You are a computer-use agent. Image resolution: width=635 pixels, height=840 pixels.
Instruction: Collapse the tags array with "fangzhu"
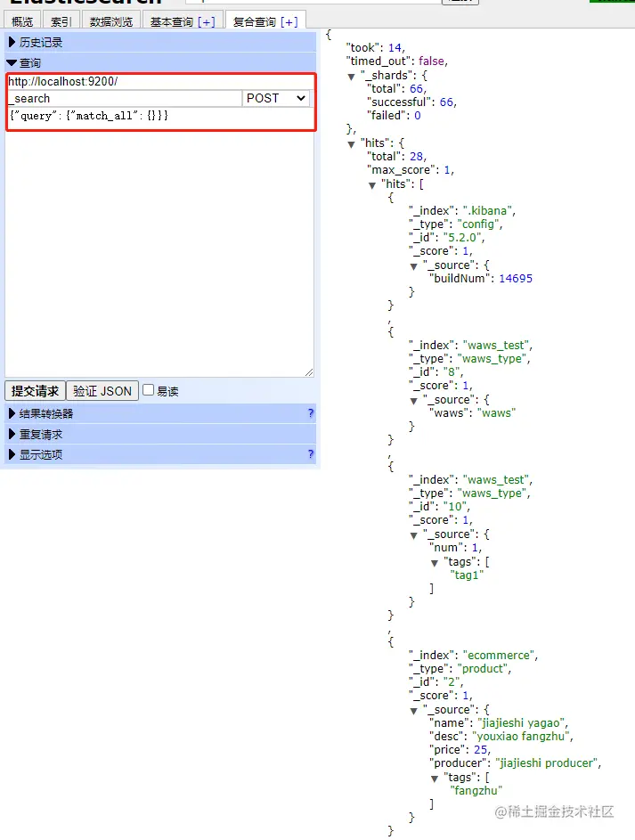435,779
